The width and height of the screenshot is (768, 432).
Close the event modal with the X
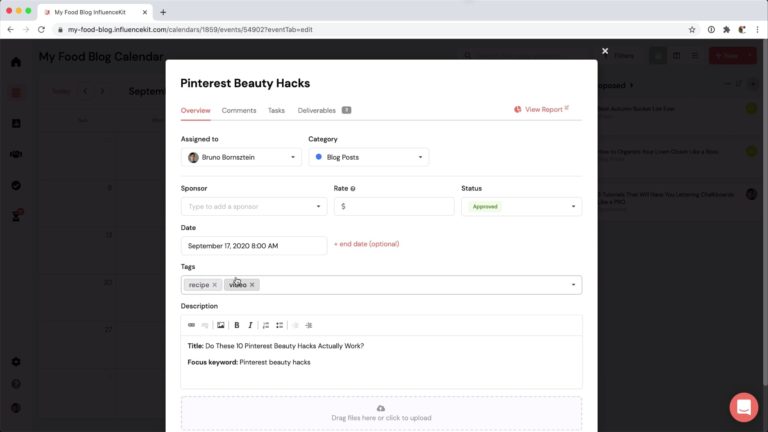(605, 51)
